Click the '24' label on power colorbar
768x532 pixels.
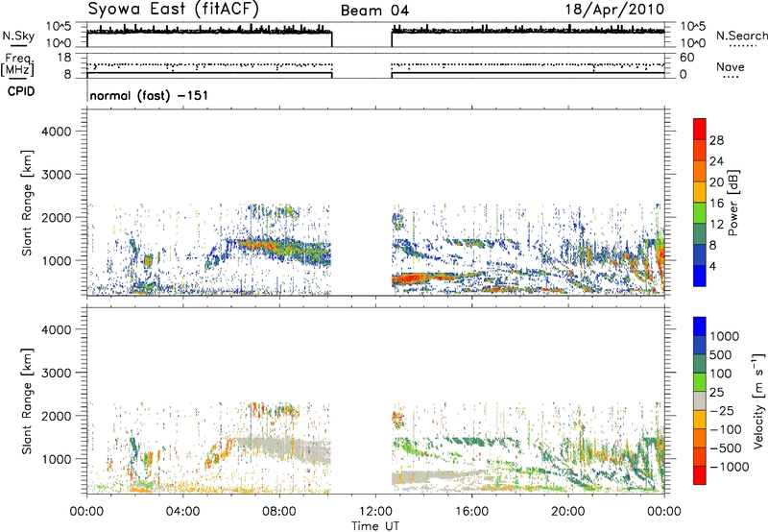pos(716,161)
